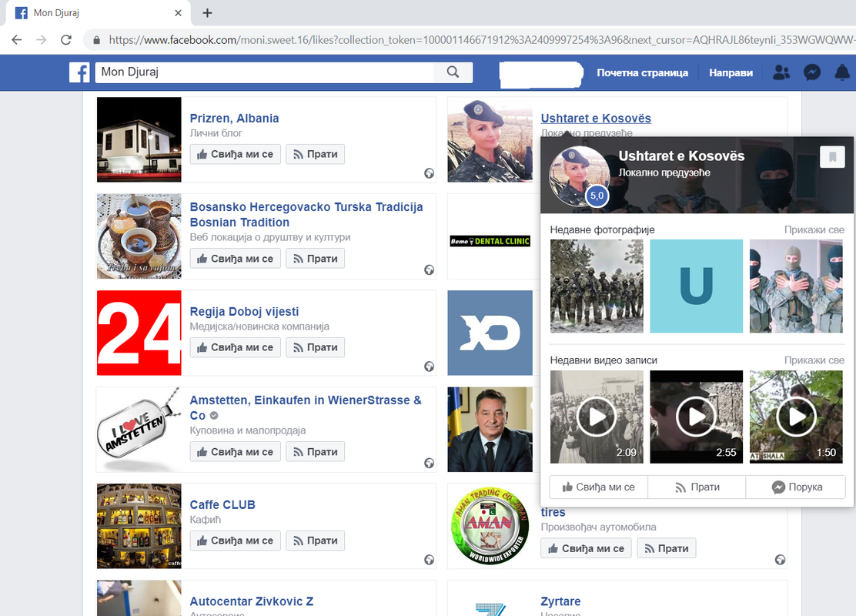Click globe privacy icon on tires card

[780, 560]
